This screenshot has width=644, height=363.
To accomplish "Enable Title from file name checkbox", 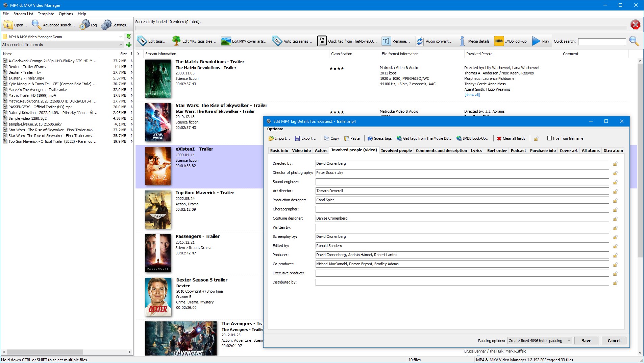I will pyautogui.click(x=549, y=138).
